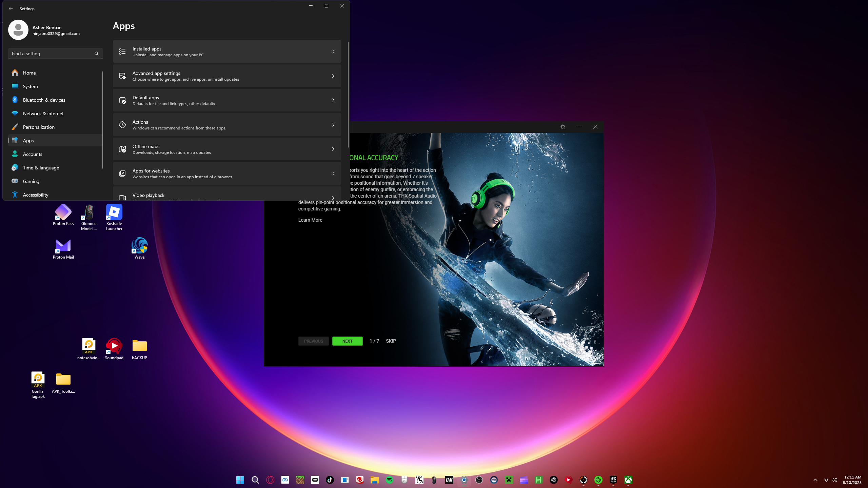Click the SKIP link
Image resolution: width=868 pixels, height=488 pixels.
pyautogui.click(x=391, y=341)
